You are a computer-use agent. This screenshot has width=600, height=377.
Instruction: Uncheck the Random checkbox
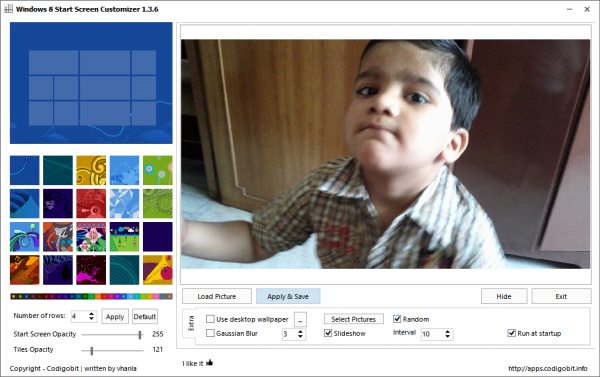pyautogui.click(x=397, y=319)
